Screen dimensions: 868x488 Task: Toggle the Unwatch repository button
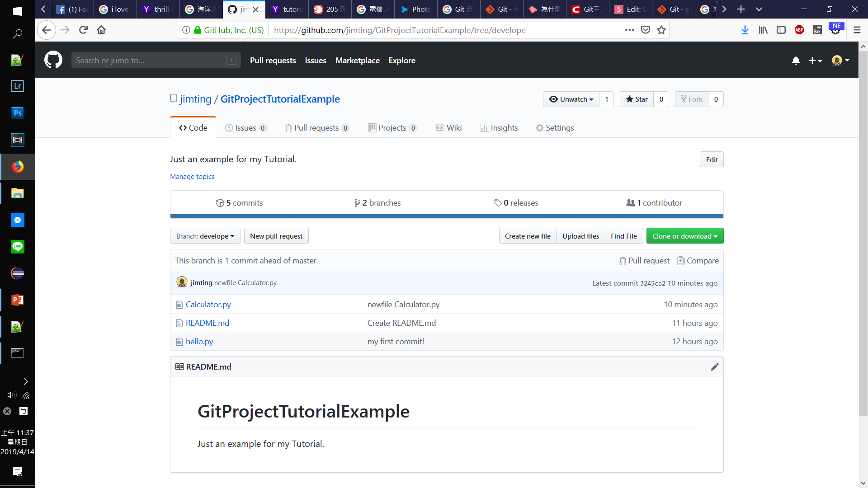[x=571, y=99]
